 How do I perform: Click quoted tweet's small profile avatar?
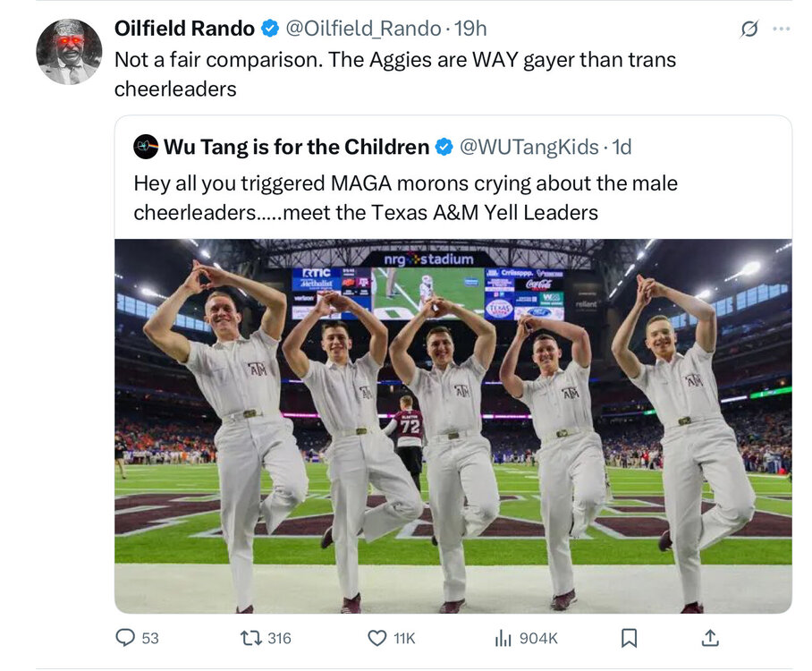coord(146,147)
